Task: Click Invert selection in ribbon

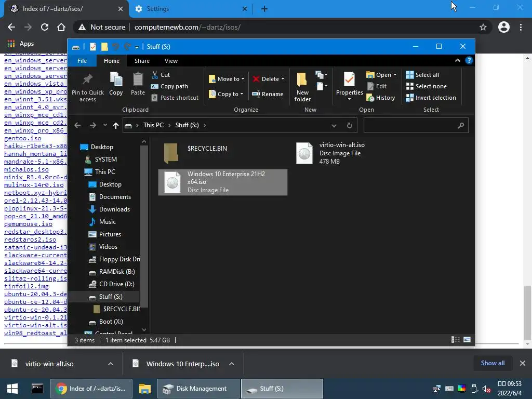Action: coord(431,98)
